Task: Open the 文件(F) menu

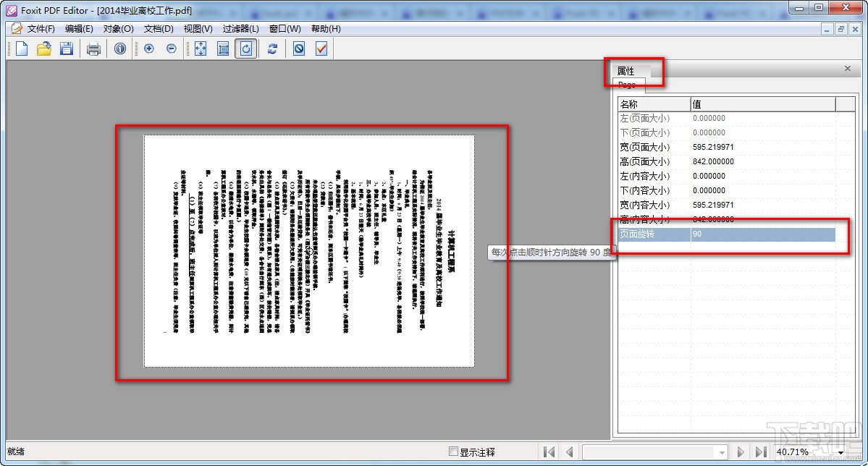Action: click(x=41, y=28)
